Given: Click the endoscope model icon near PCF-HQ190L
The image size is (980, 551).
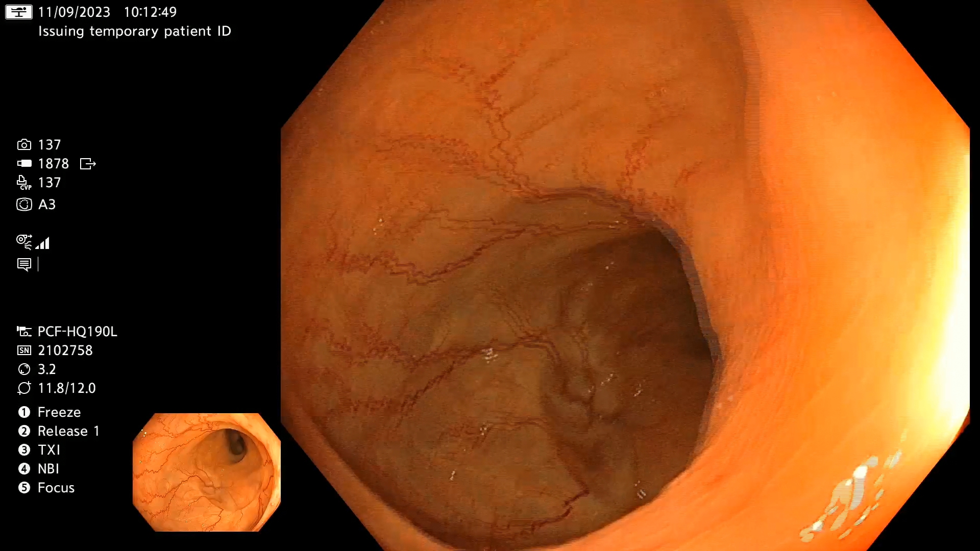Looking at the screenshot, I should 24,332.
